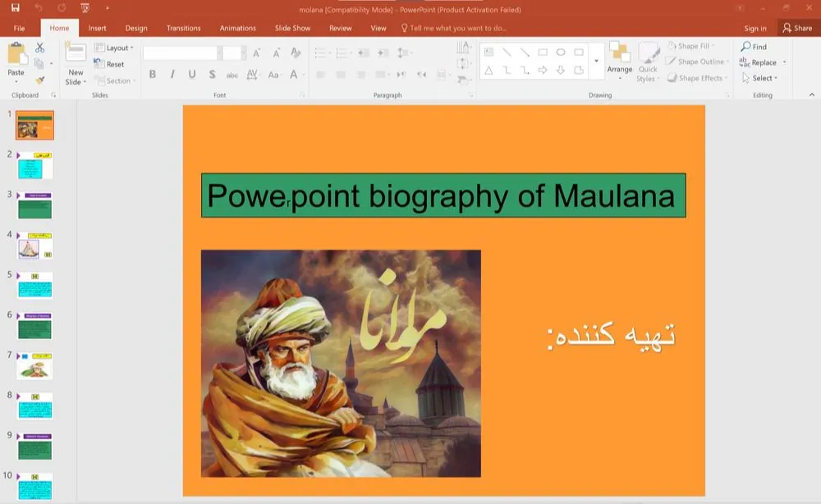Screen dimensions: 821x504
Task: Select the Right Arrow shape
Action: point(543,71)
